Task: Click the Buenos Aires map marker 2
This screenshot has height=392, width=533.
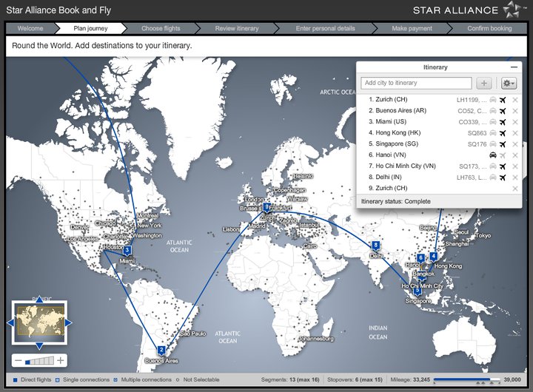Action: click(x=161, y=350)
